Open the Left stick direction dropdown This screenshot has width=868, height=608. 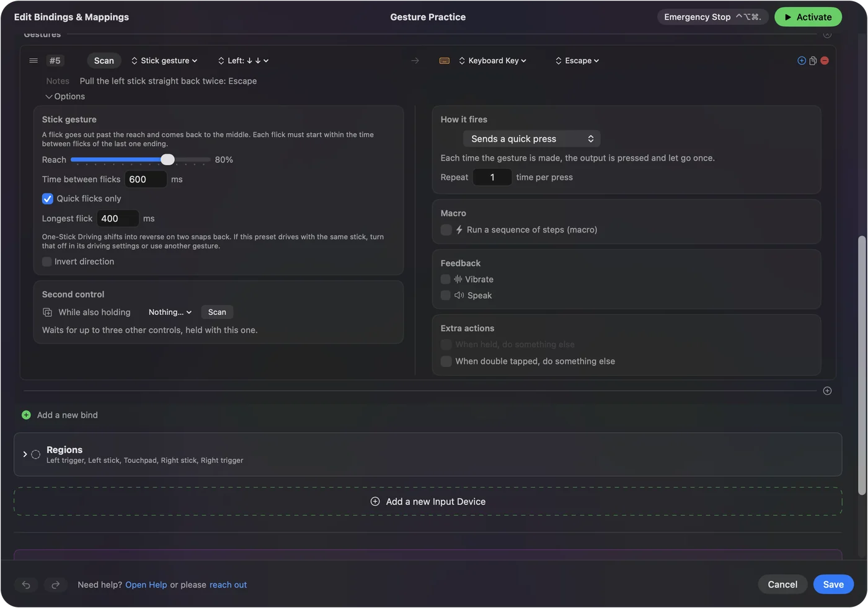tap(243, 61)
